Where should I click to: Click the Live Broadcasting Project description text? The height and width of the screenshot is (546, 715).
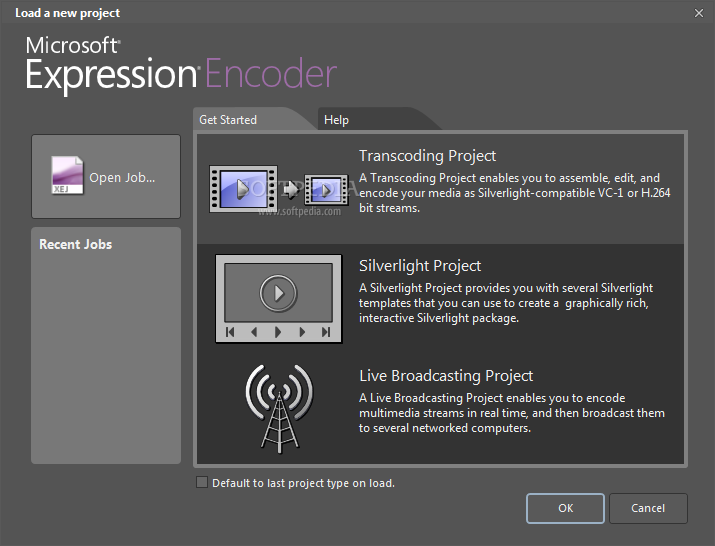click(512, 413)
